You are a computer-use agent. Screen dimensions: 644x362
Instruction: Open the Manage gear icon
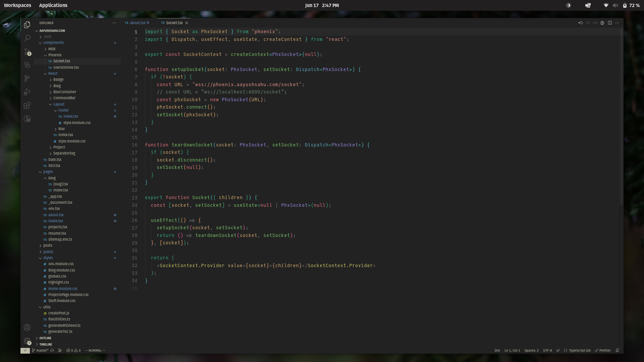pos(27,341)
